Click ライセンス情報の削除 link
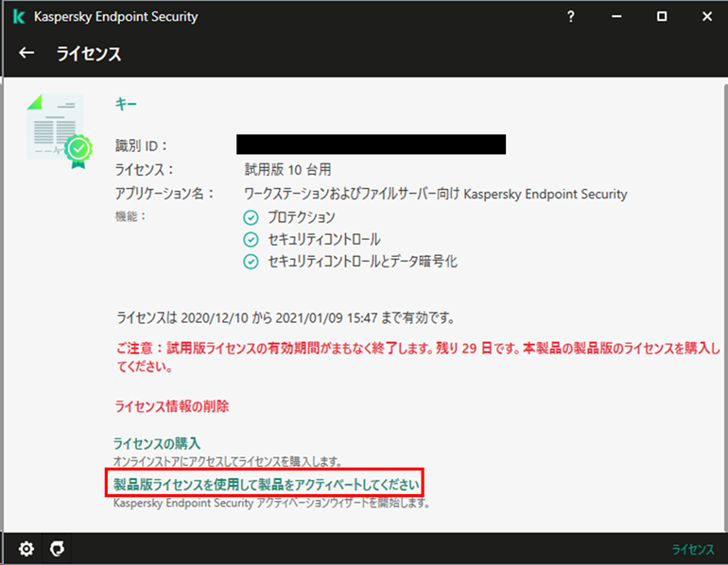The height and width of the screenshot is (565, 728). pos(172,406)
